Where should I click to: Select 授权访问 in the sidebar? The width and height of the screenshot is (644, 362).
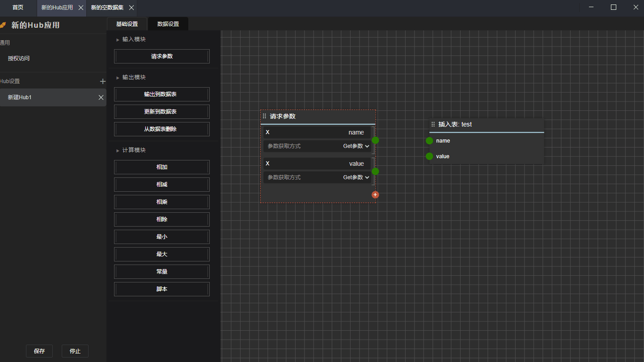coord(19,59)
